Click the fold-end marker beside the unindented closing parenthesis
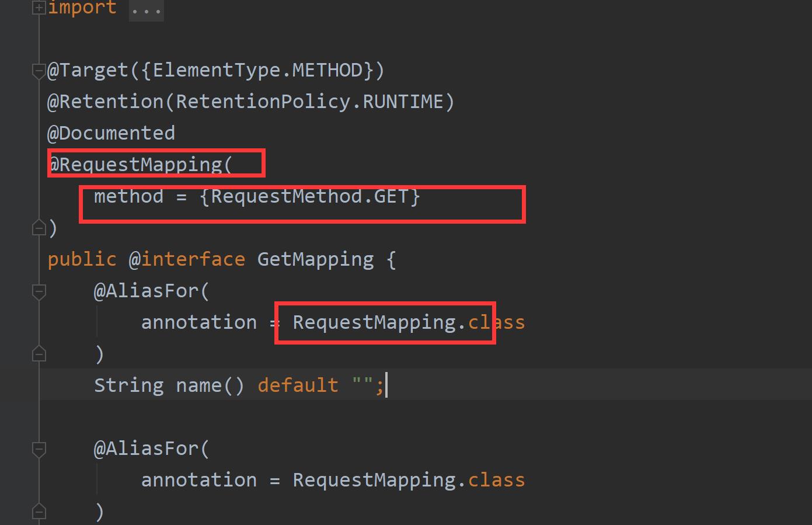Image resolution: width=812 pixels, height=525 pixels. 39,228
